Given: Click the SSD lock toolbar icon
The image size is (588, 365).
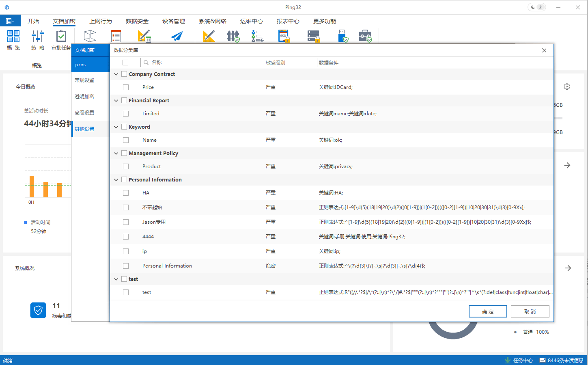Looking at the screenshot, I should [284, 37].
